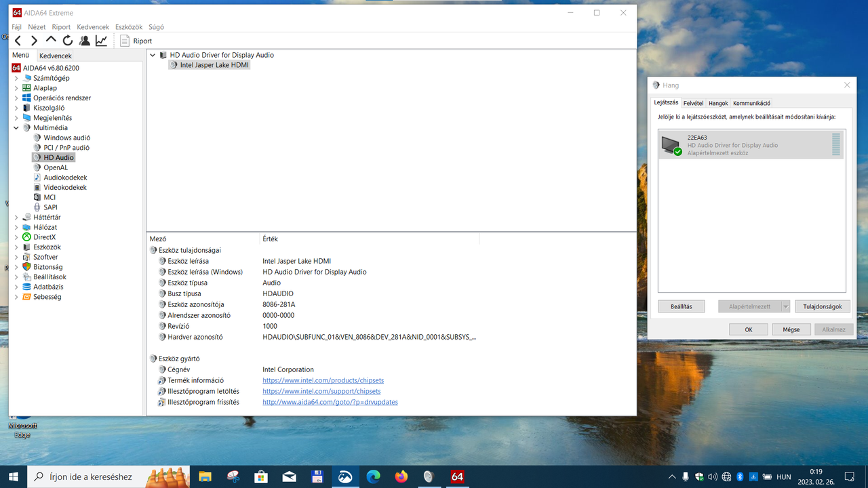
Task: Click the Eszközök icon in tree
Action: [27, 247]
